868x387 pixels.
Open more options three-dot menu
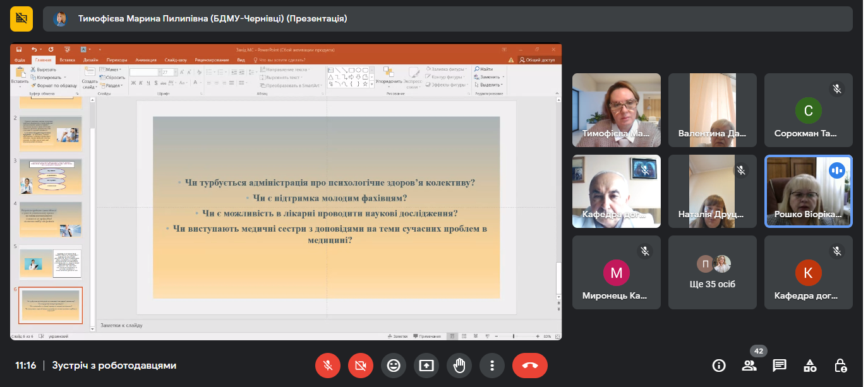pyautogui.click(x=492, y=365)
